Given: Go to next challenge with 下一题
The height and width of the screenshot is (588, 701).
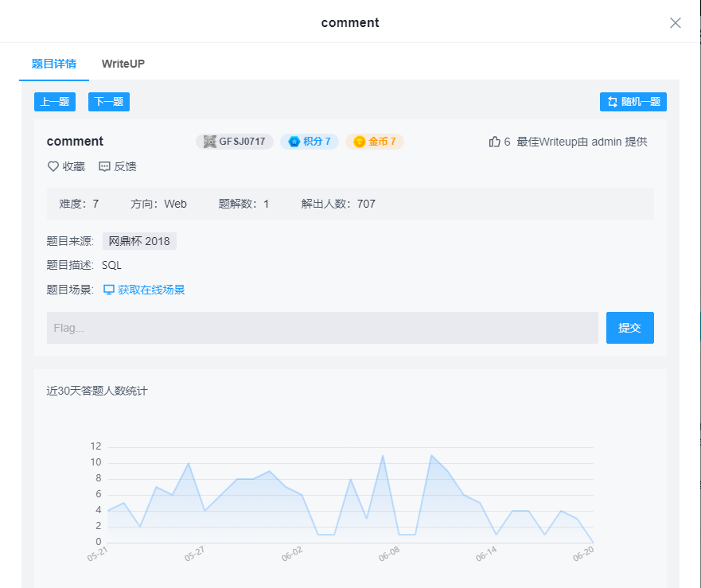Looking at the screenshot, I should tap(109, 102).
